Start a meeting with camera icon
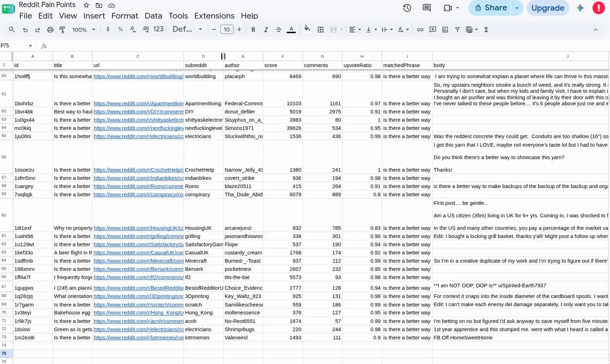 (x=448, y=8)
